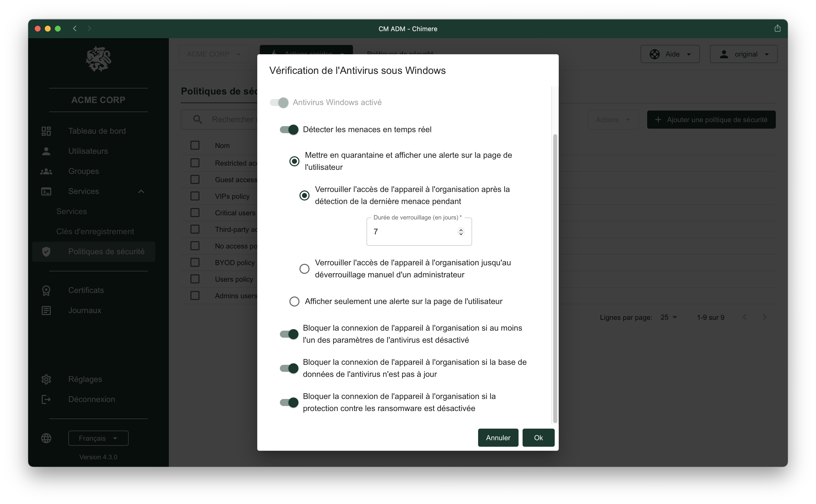Open Utilisateurs menu item
Viewport: 816px width, 504px height.
tap(88, 151)
